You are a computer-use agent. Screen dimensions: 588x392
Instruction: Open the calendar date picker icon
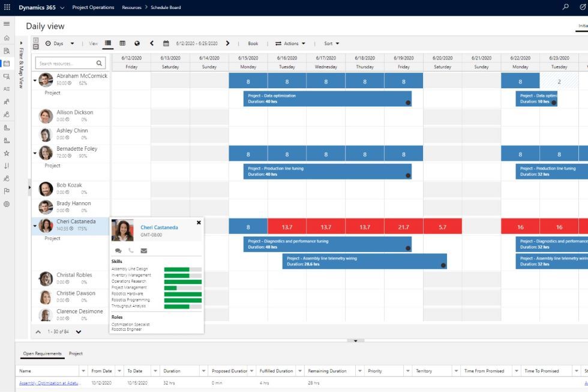pyautogui.click(x=166, y=43)
